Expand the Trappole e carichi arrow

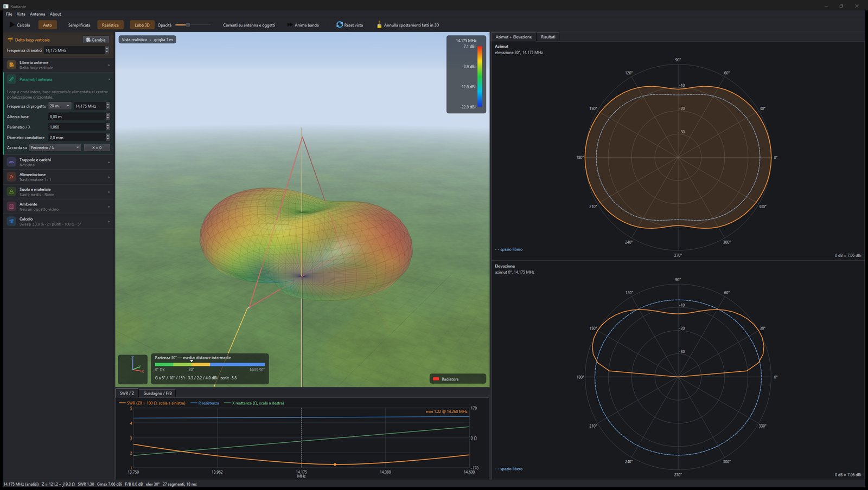(x=109, y=162)
